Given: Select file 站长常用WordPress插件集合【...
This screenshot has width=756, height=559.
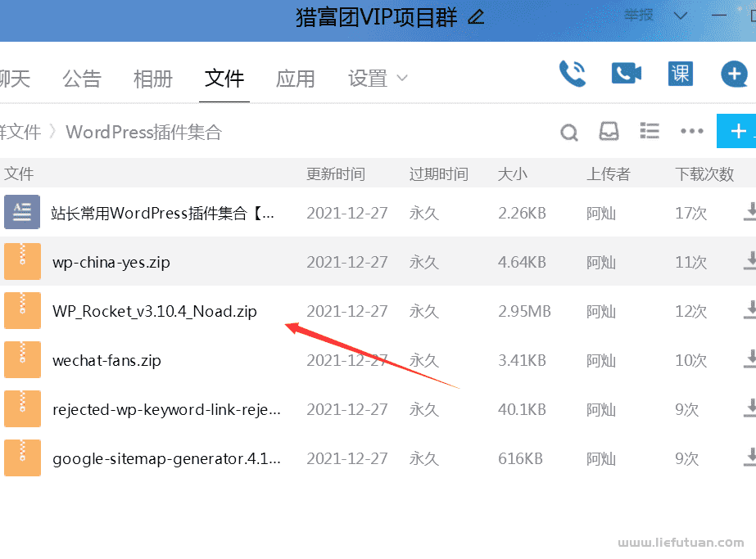Looking at the screenshot, I should tap(163, 213).
